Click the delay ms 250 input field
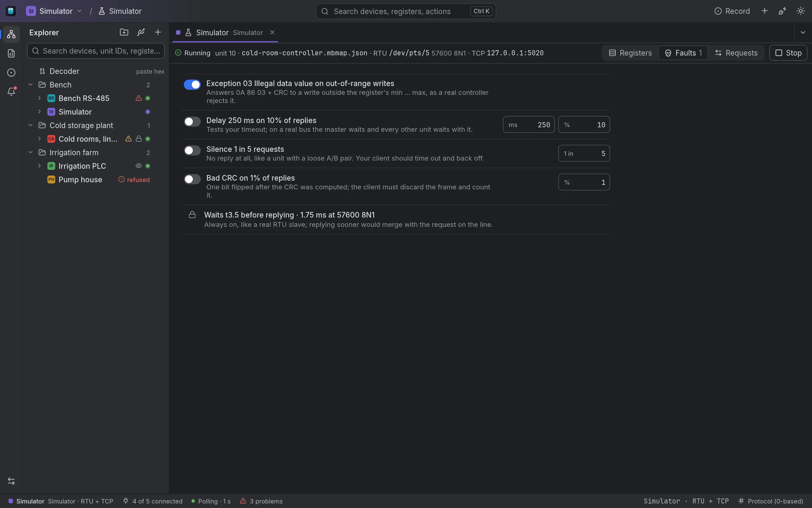The width and height of the screenshot is (812, 508). 529,125
